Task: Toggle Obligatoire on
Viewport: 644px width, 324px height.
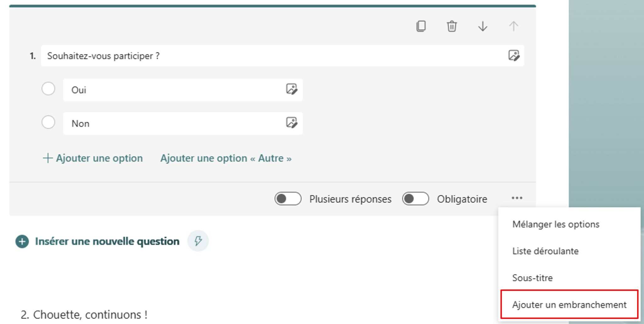Action: coord(415,199)
